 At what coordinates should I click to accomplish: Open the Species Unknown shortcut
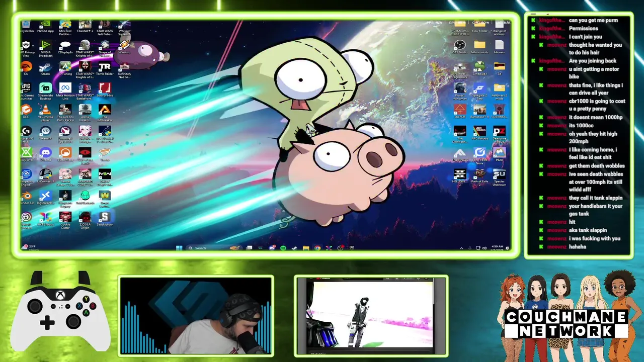coord(499,177)
